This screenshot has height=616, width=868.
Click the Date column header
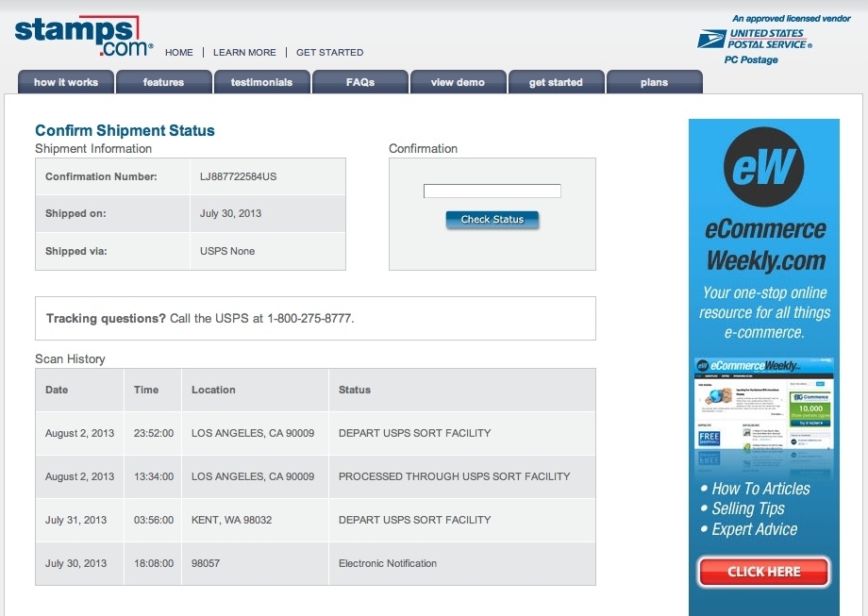click(x=57, y=390)
